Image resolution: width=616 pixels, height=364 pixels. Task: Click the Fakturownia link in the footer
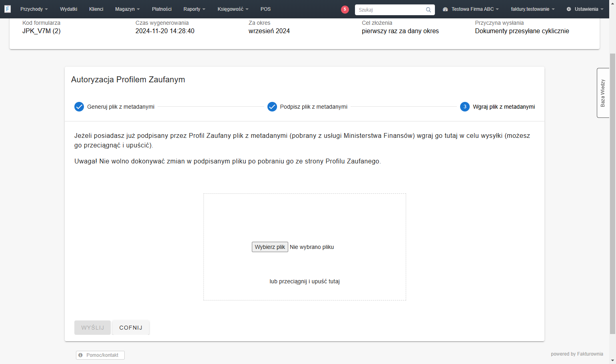[x=590, y=354]
